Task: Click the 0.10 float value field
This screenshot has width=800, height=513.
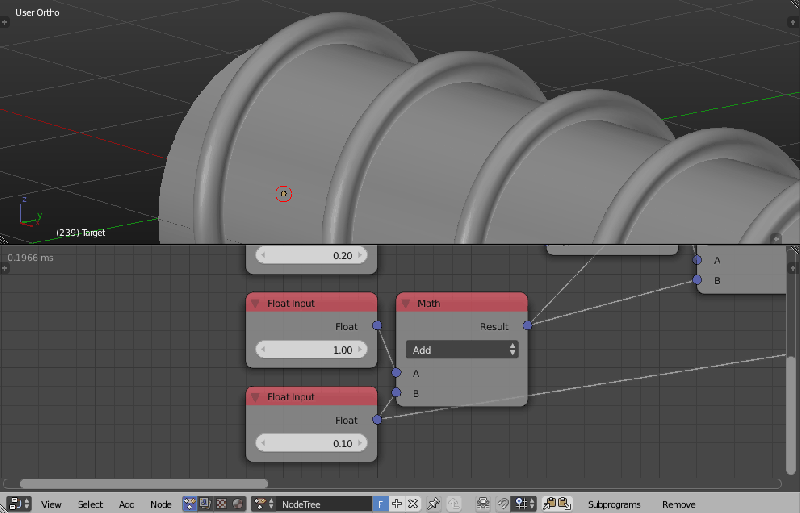Action: click(x=311, y=443)
